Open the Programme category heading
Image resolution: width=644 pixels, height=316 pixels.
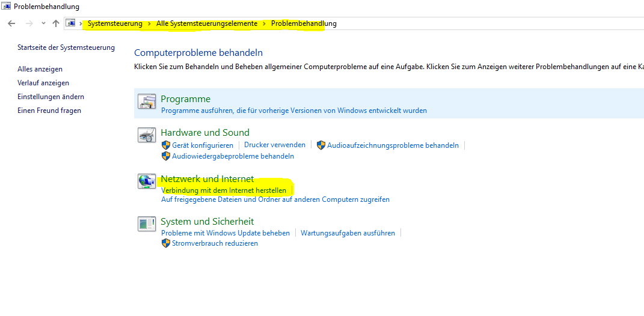tap(186, 99)
